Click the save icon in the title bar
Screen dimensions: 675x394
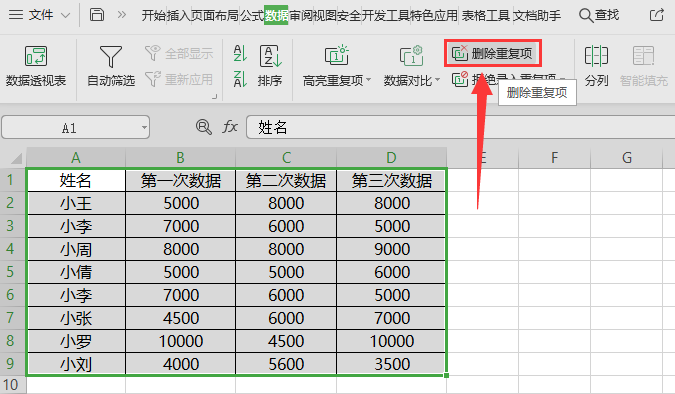[x=97, y=15]
